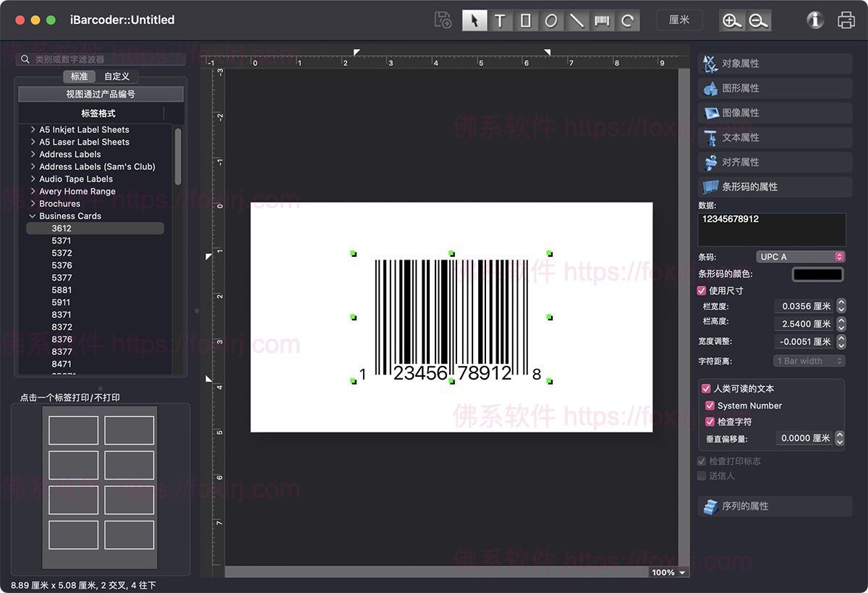868x593 pixels.
Task: Switch to the 自定义 tab
Action: (118, 76)
